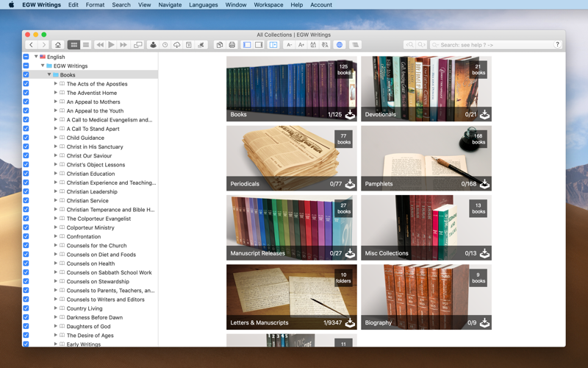Toggle checkbox for Christian Service
Viewport: 588px width, 368px height.
point(26,200)
